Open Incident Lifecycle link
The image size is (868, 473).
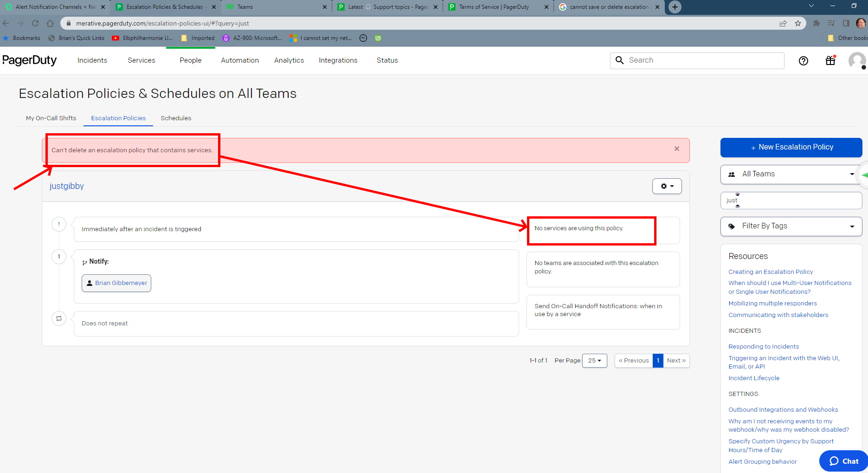pos(754,378)
